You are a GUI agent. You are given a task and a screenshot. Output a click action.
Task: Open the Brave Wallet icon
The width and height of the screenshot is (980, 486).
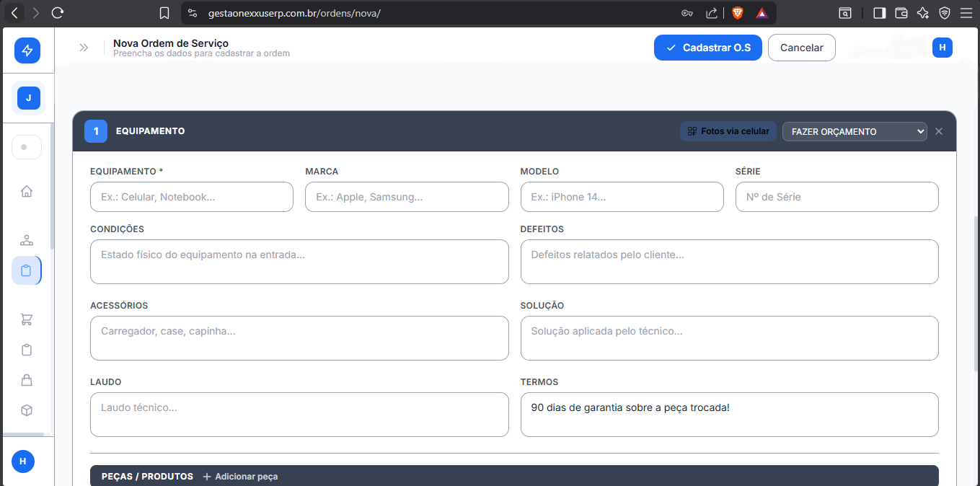pyautogui.click(x=901, y=13)
